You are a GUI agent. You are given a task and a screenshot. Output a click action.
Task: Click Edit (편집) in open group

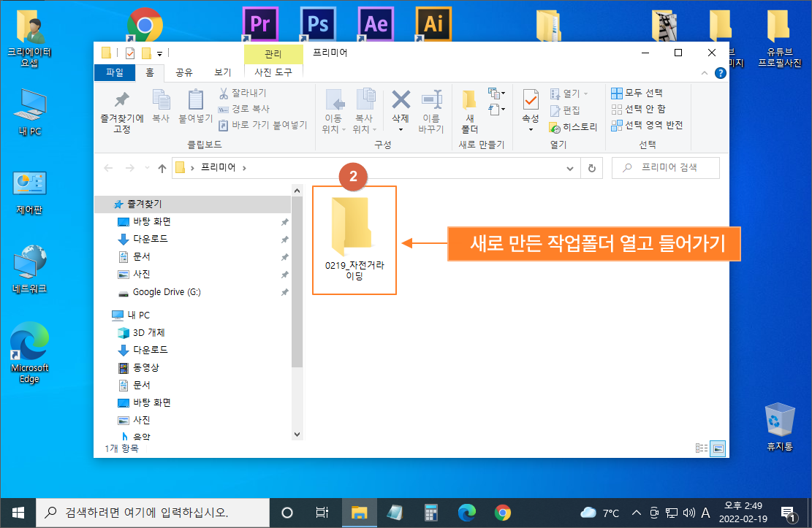(565, 110)
